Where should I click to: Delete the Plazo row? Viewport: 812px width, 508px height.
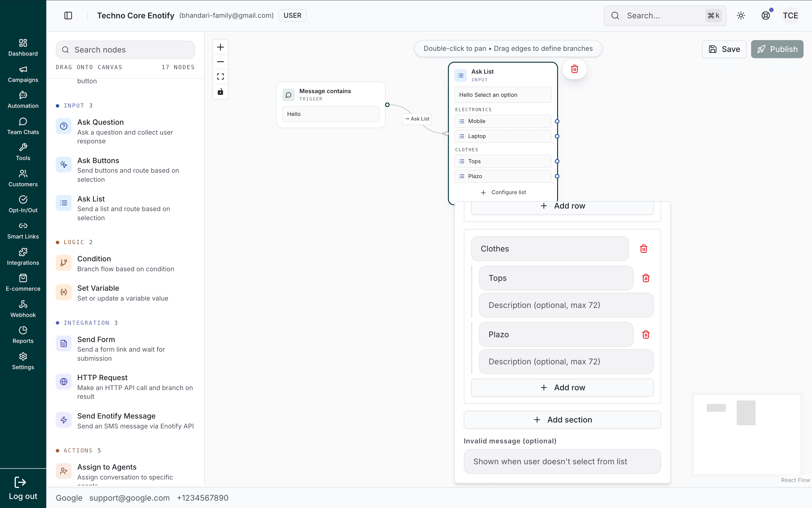646,334
